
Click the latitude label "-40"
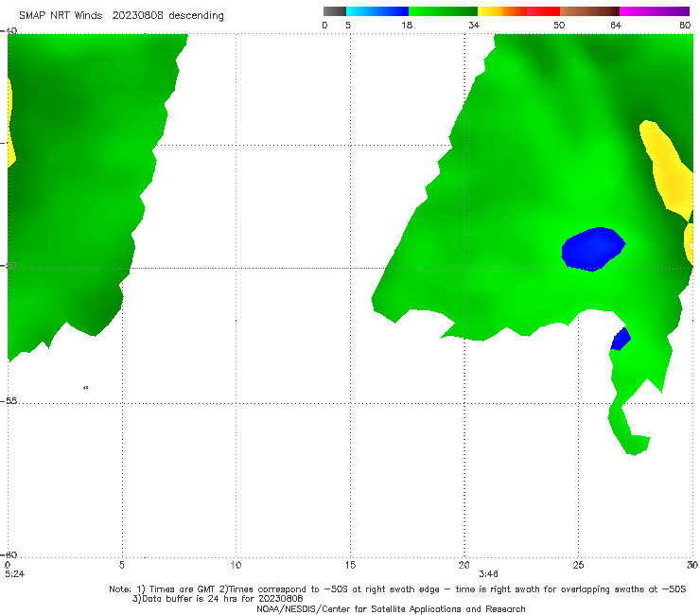tap(9, 31)
